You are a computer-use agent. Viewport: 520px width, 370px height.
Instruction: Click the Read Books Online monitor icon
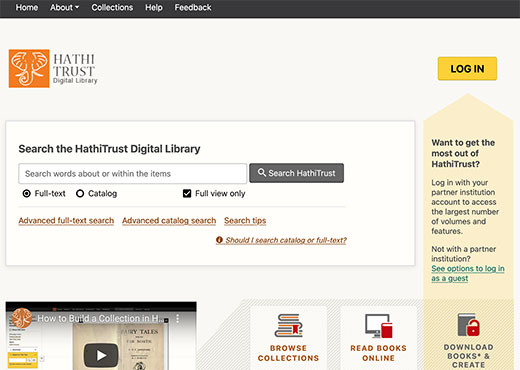coord(378,326)
